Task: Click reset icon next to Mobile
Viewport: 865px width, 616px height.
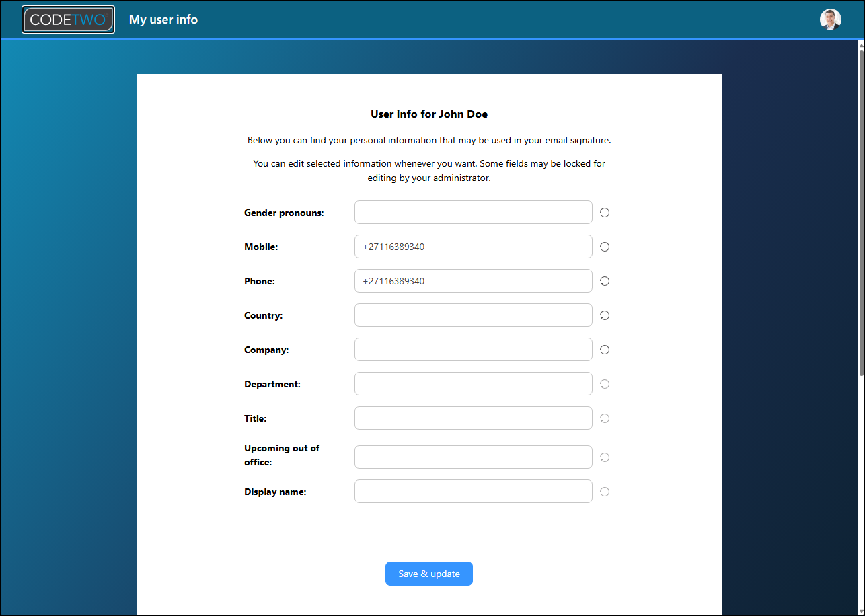Action: [x=605, y=247]
